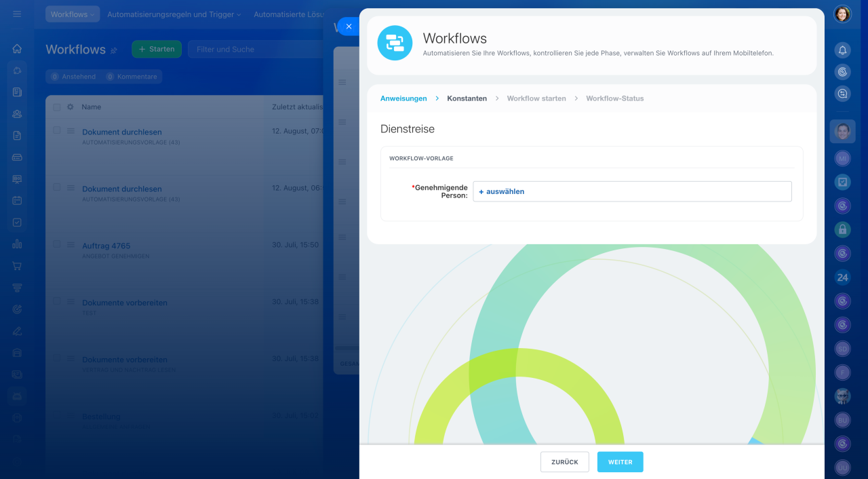868x479 pixels.
Task: Open the calendar icon in left sidebar
Action: [17, 201]
